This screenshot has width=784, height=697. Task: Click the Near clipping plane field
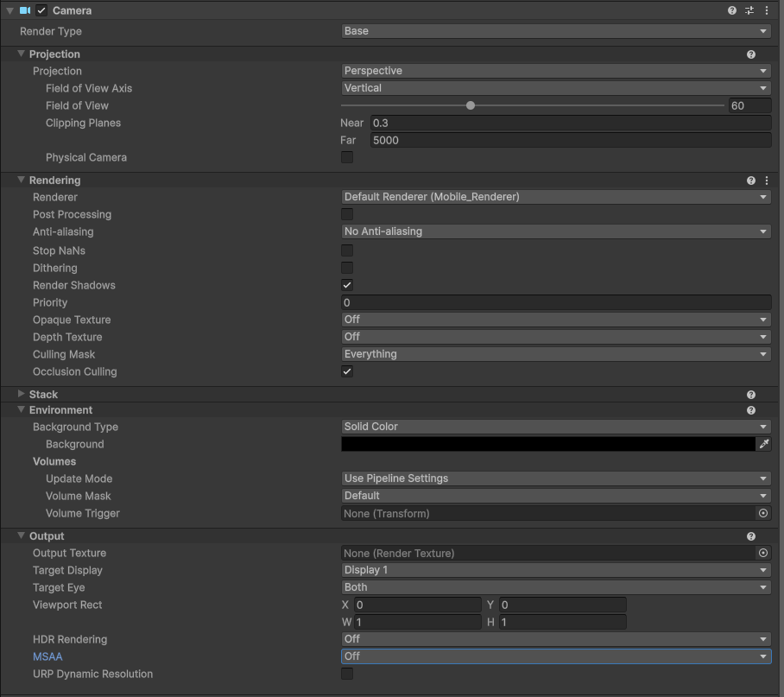click(x=571, y=123)
